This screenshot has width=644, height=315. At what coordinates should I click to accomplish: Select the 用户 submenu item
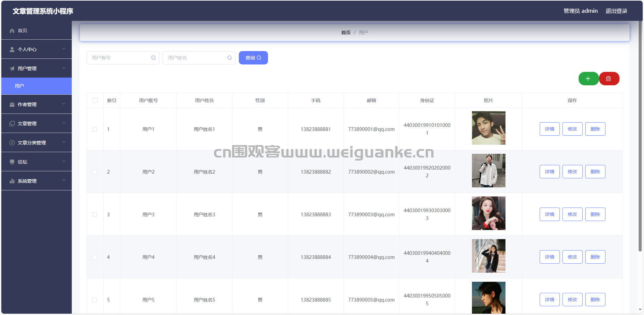click(37, 86)
